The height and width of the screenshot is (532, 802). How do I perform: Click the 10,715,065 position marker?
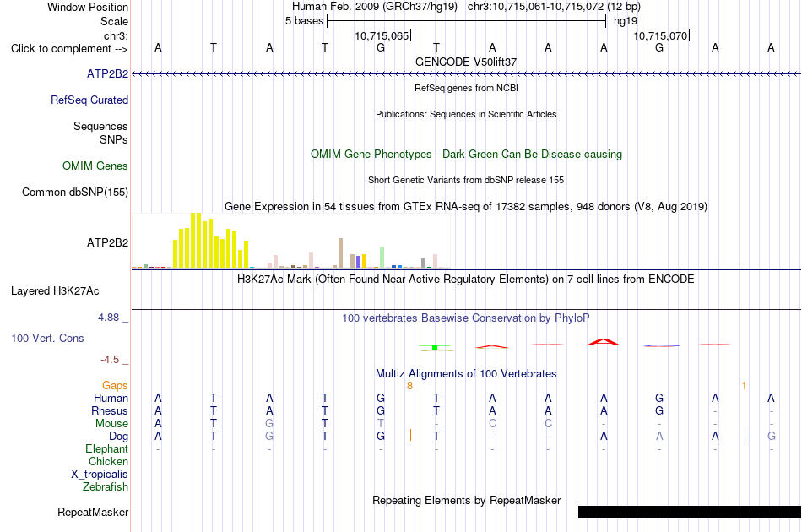382,35
